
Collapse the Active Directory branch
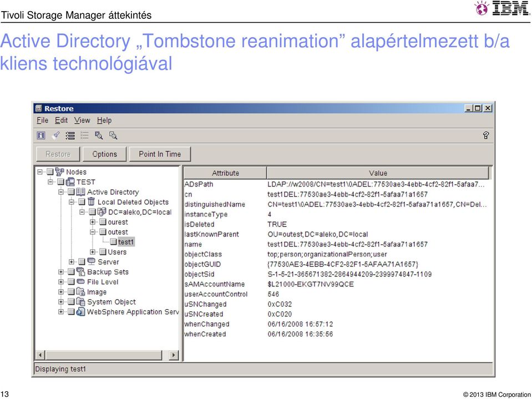click(x=60, y=192)
